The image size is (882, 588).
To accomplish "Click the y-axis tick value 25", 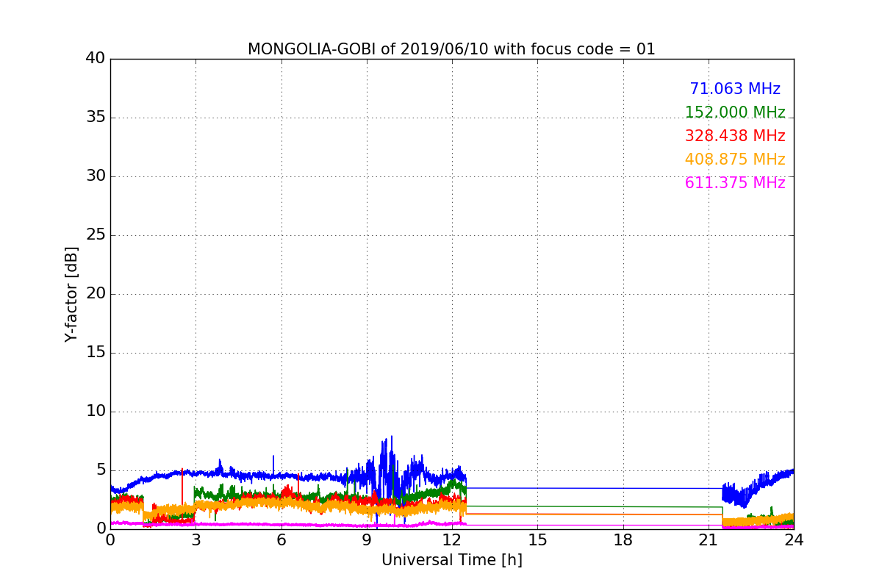I will coord(95,235).
